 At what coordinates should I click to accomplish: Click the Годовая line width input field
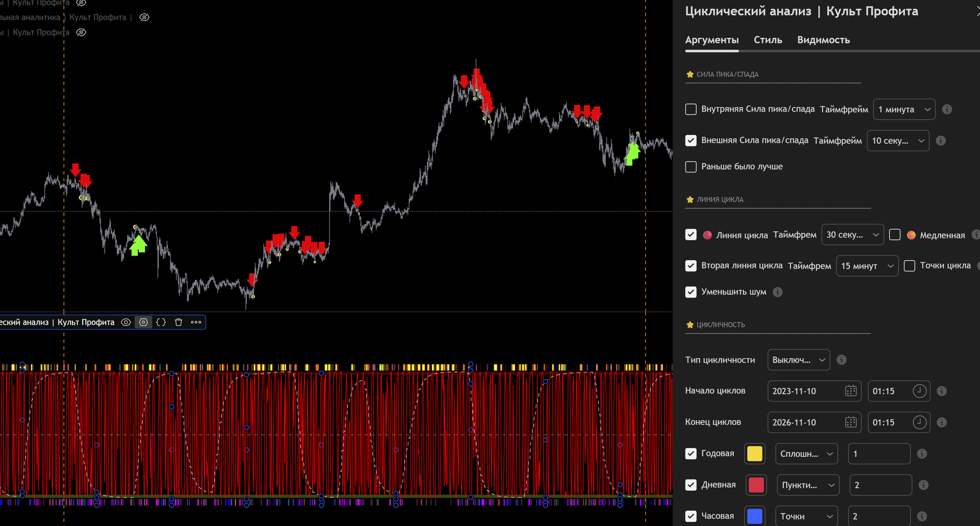coord(878,454)
